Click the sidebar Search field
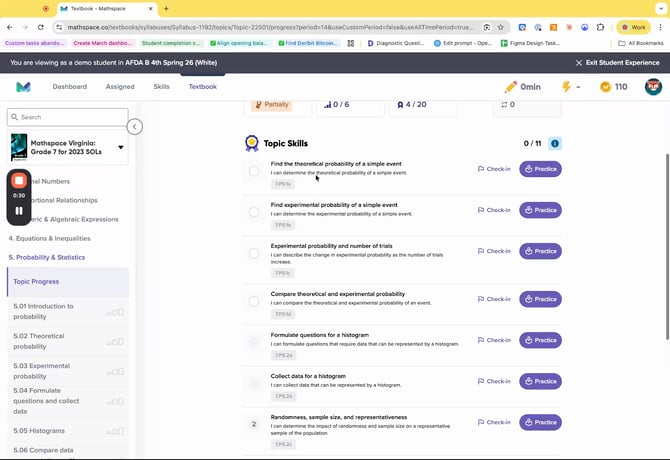 click(x=68, y=117)
